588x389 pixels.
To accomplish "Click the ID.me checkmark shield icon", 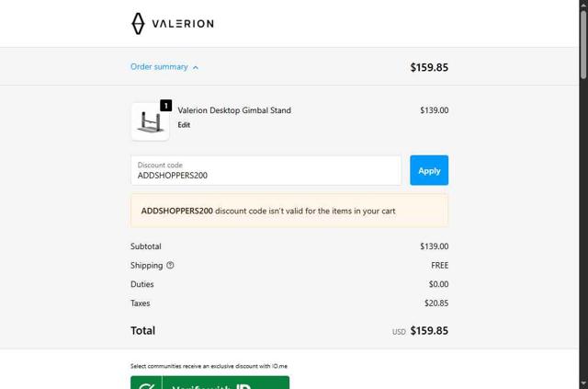I will [x=146, y=384].
